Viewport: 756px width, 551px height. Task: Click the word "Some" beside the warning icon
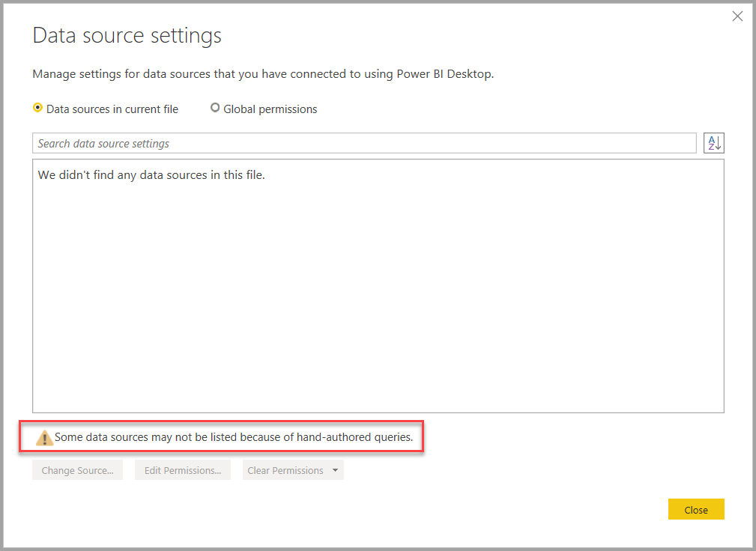[x=68, y=436]
